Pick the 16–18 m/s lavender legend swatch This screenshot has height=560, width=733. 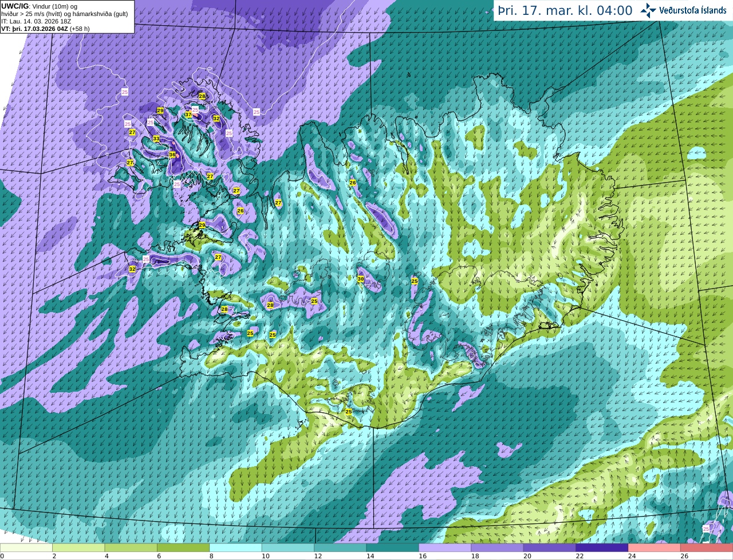[x=445, y=548]
